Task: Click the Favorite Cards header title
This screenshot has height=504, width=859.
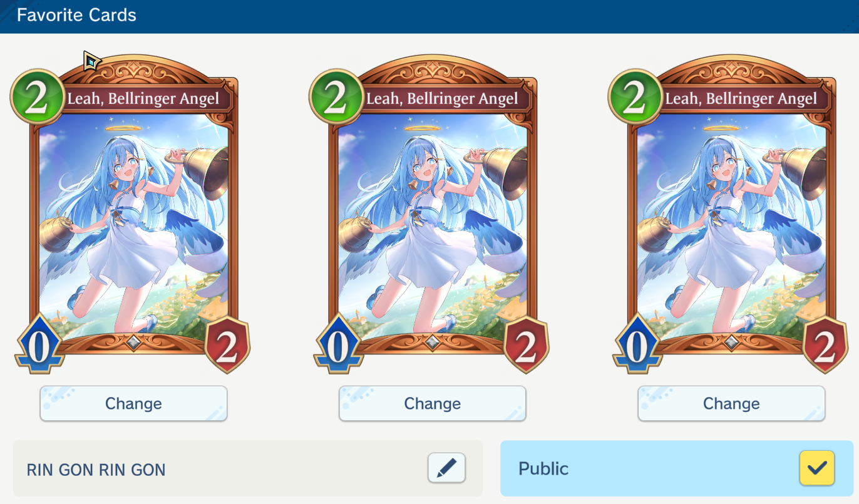Action: click(76, 15)
